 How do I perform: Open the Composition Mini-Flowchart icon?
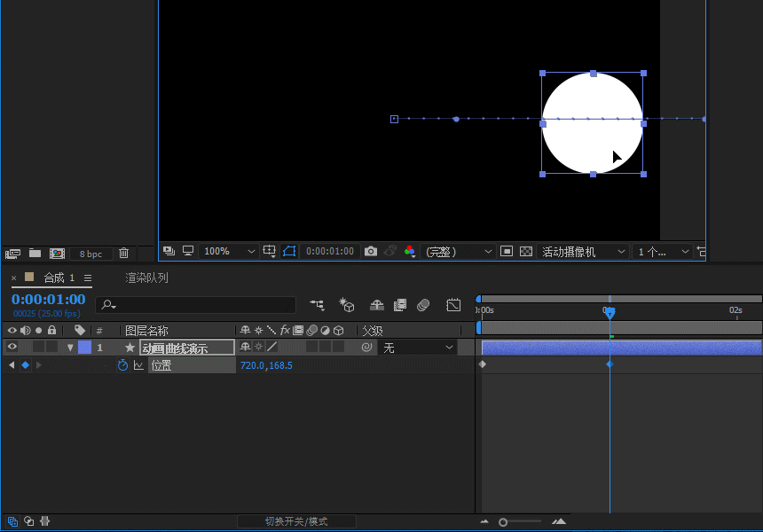pos(318,305)
